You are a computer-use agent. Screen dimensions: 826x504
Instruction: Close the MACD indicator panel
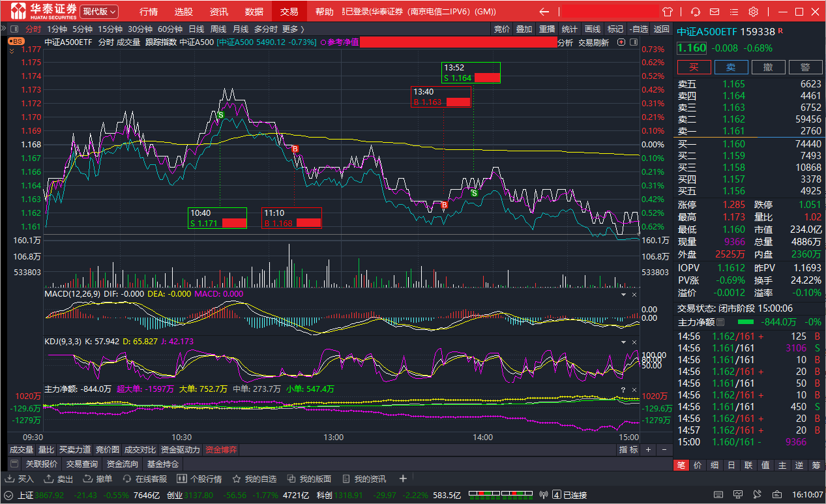click(x=634, y=295)
